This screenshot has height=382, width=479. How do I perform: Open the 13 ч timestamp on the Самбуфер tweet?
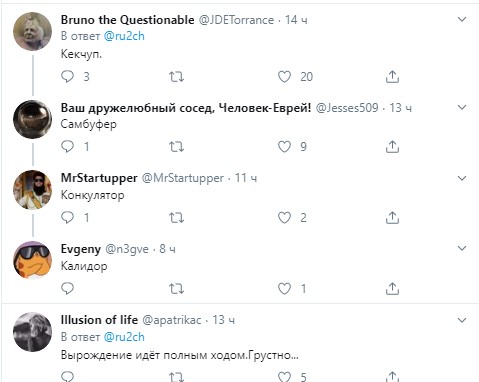(400, 108)
